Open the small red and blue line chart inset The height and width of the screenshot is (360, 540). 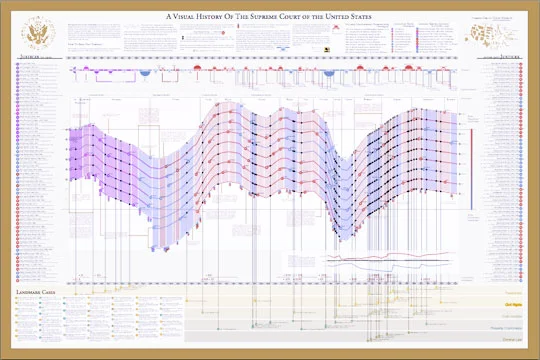click(391, 263)
